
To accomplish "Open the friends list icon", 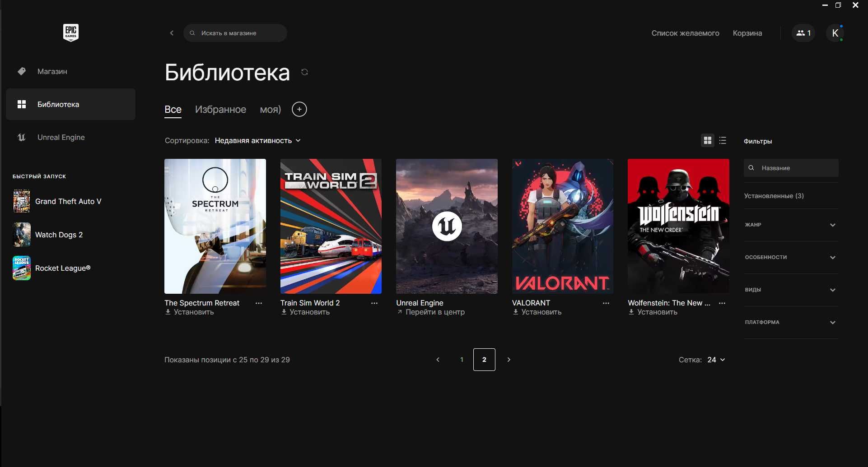I will [x=803, y=33].
